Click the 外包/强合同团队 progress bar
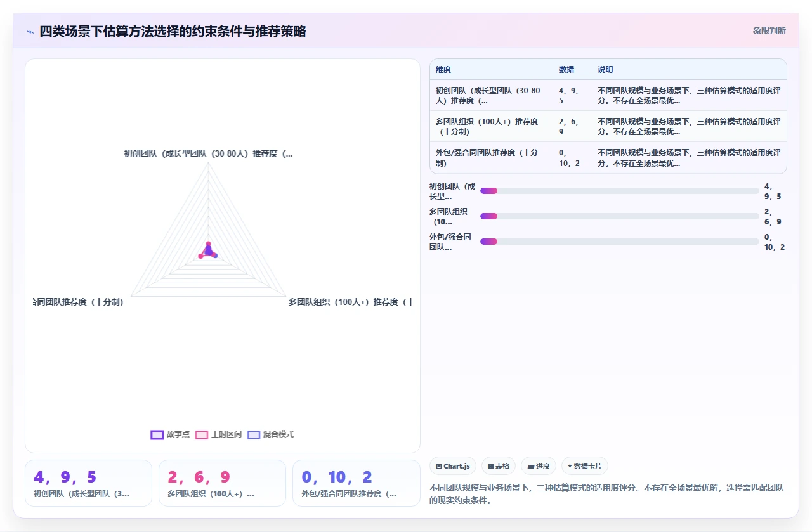Image resolution: width=812 pixels, height=532 pixels. tap(620, 242)
